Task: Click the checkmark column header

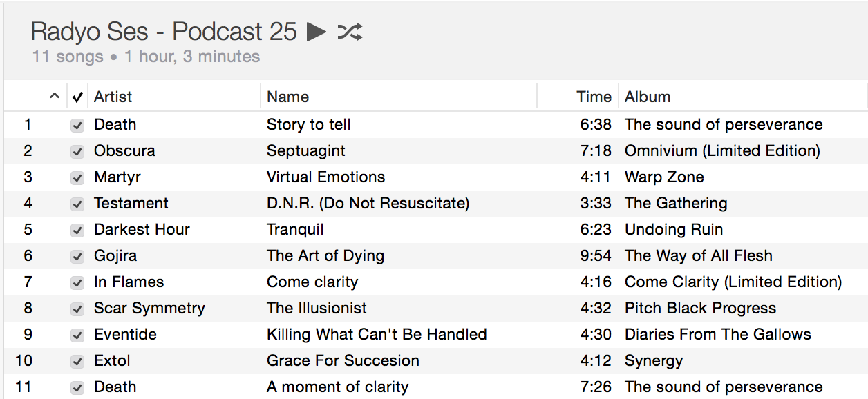Action: [77, 97]
